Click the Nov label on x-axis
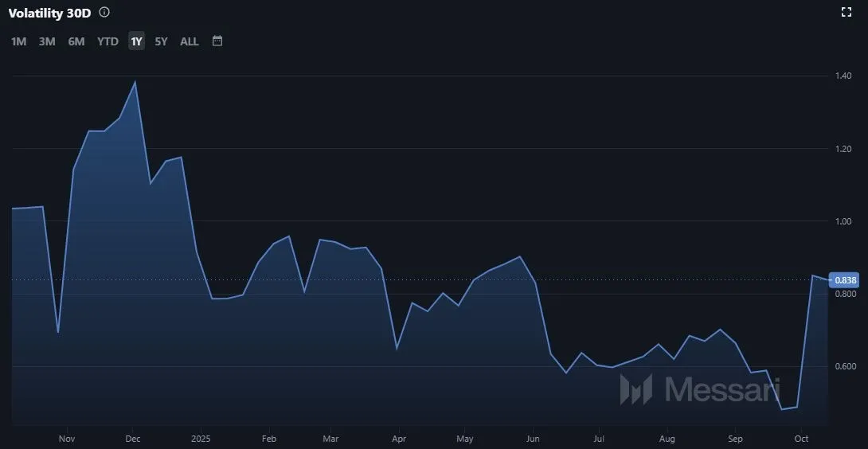The width and height of the screenshot is (868, 449). click(67, 439)
